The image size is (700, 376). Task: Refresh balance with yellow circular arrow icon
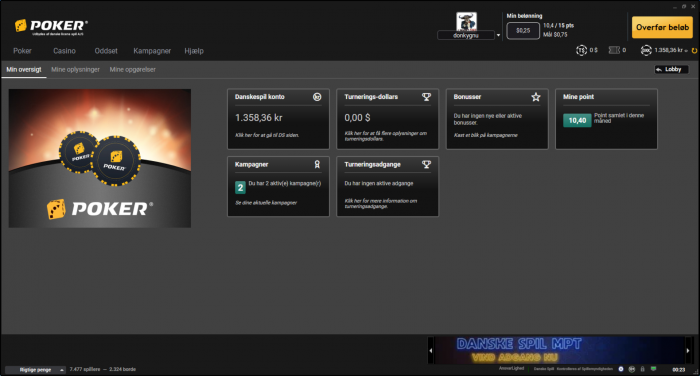(x=694, y=50)
